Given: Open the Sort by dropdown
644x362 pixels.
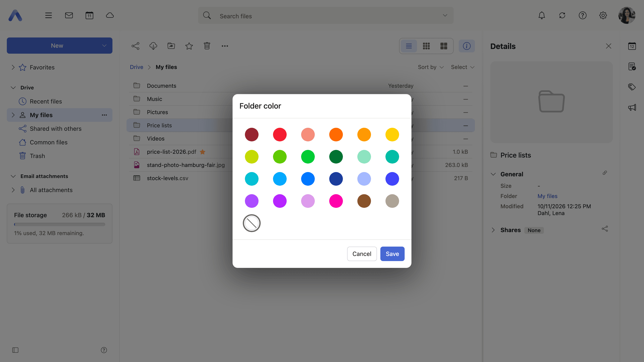Looking at the screenshot, I should coord(431,67).
